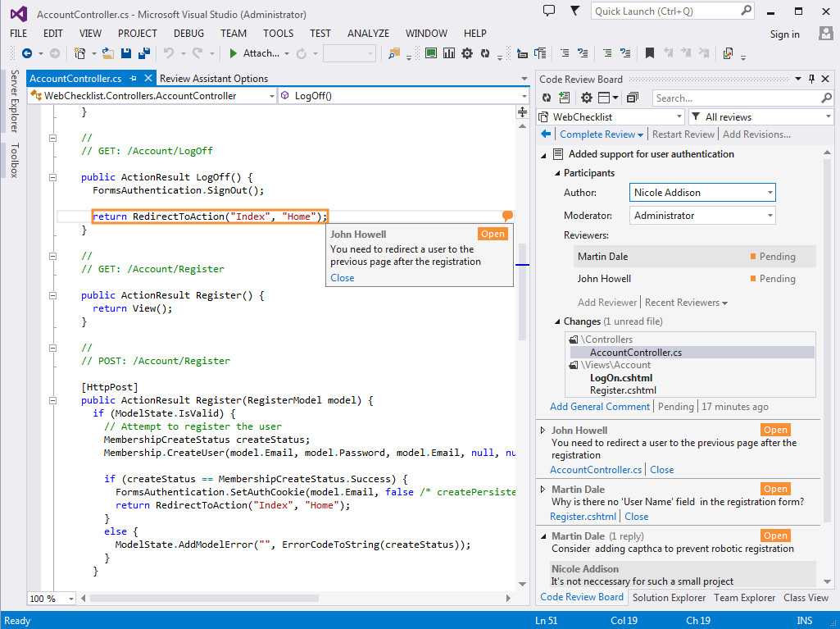Expand Martin Dale's User Name comment
This screenshot has width=840, height=629.
543,489
